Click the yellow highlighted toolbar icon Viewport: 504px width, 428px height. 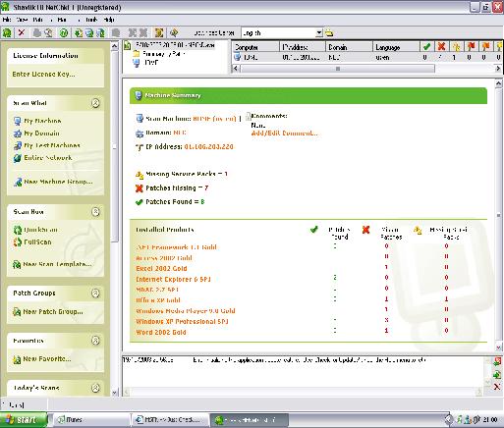pyautogui.click(x=159, y=32)
